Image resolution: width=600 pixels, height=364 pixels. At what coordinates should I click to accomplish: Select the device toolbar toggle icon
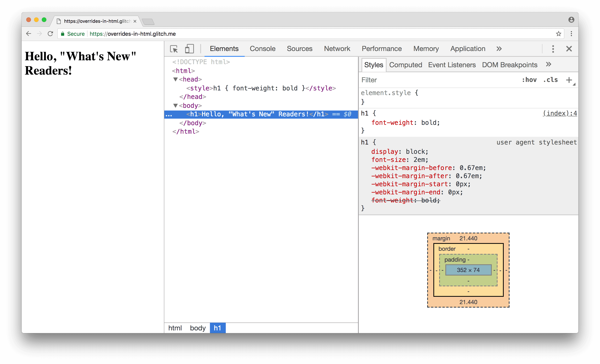coord(189,48)
